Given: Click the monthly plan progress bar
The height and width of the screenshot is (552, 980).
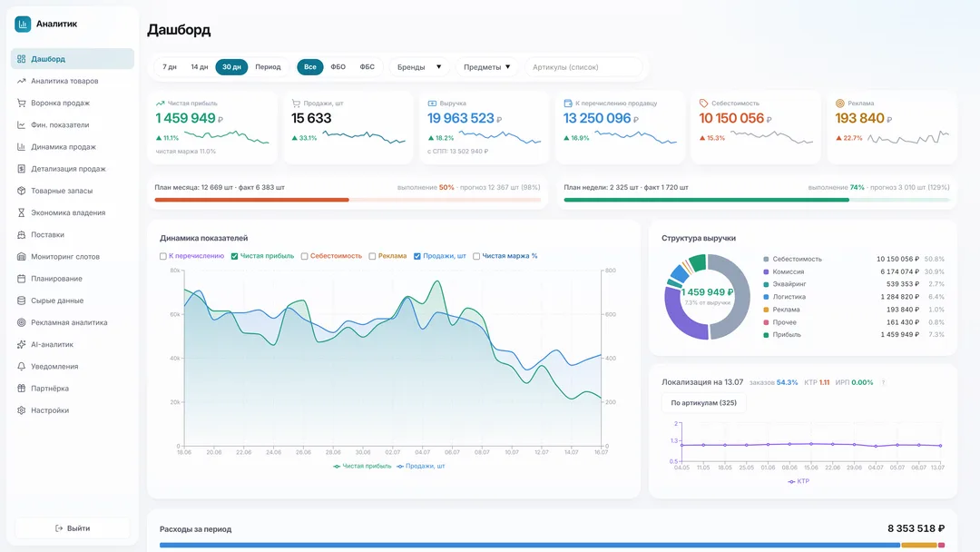Looking at the screenshot, I should point(348,200).
